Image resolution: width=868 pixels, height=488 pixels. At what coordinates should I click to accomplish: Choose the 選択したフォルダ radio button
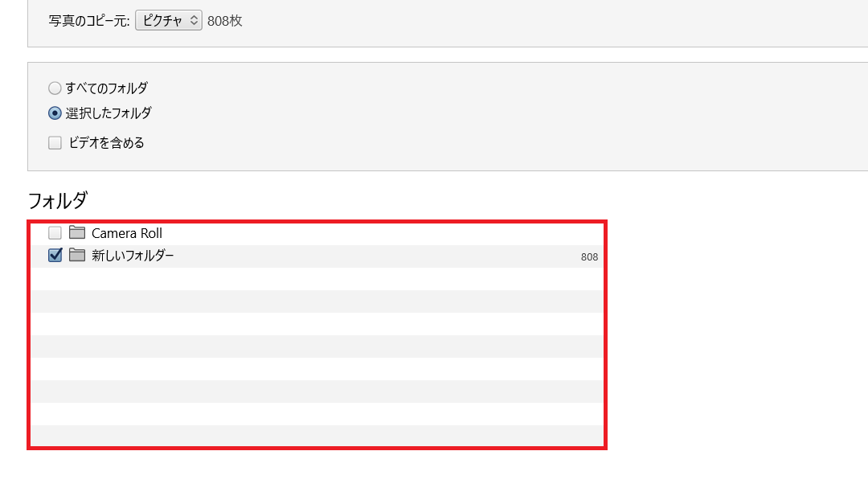click(x=55, y=113)
